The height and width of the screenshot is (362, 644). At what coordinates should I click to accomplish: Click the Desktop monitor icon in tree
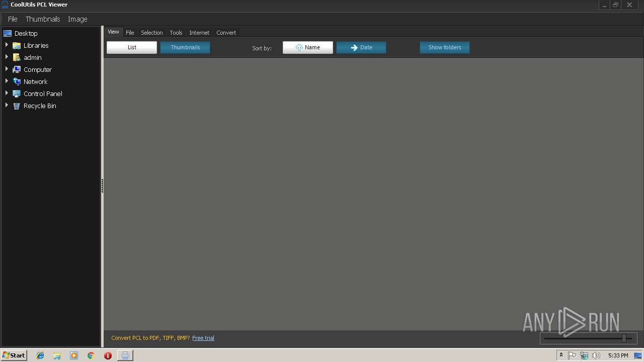(x=8, y=33)
